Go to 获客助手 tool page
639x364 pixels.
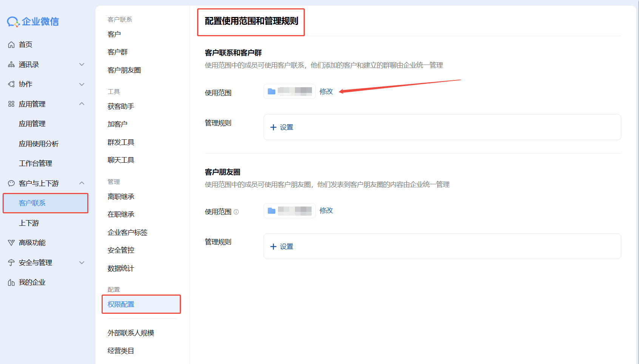pos(121,106)
